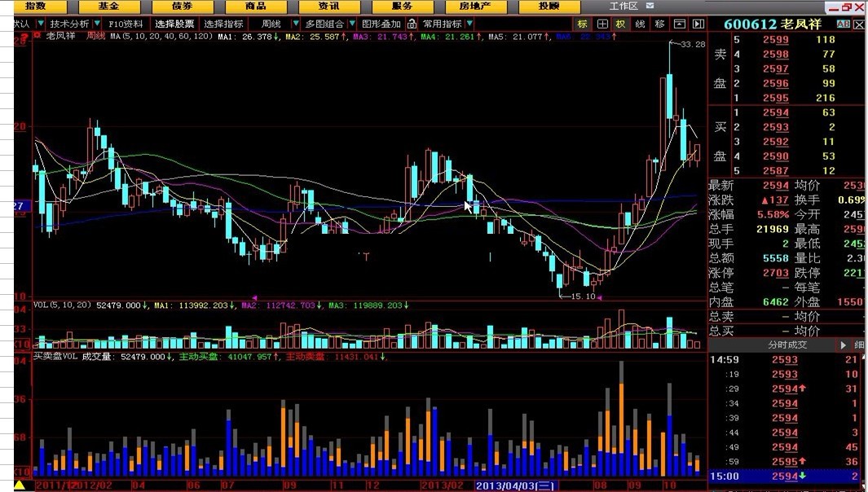This screenshot has width=868, height=492.
Task: Click sell level 5 price 2599
Action: [x=776, y=39]
